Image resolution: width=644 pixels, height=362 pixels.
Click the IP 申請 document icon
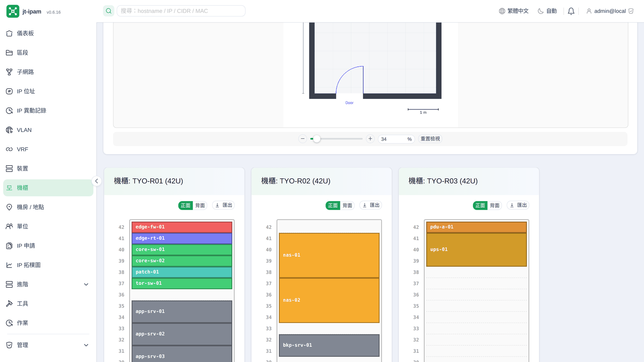[x=9, y=246]
